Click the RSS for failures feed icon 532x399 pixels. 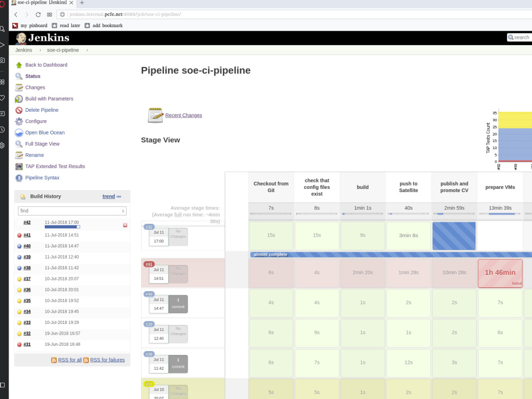pyautogui.click(x=86, y=360)
